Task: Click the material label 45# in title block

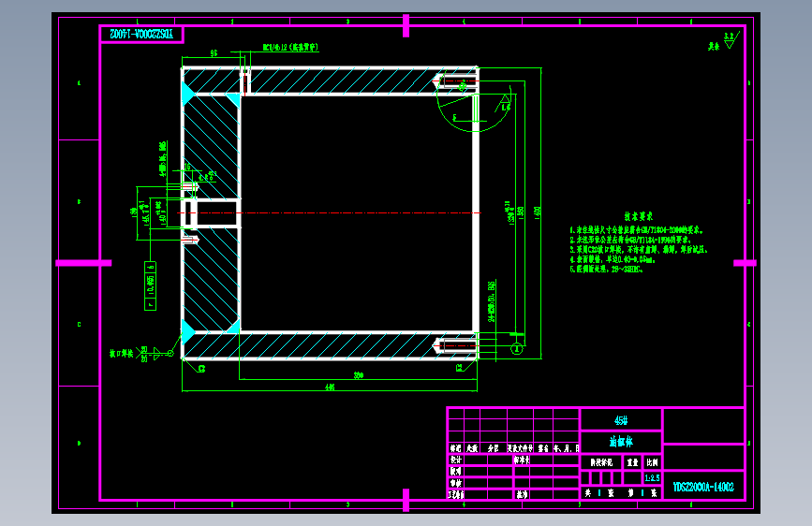Action: pyautogui.click(x=621, y=420)
